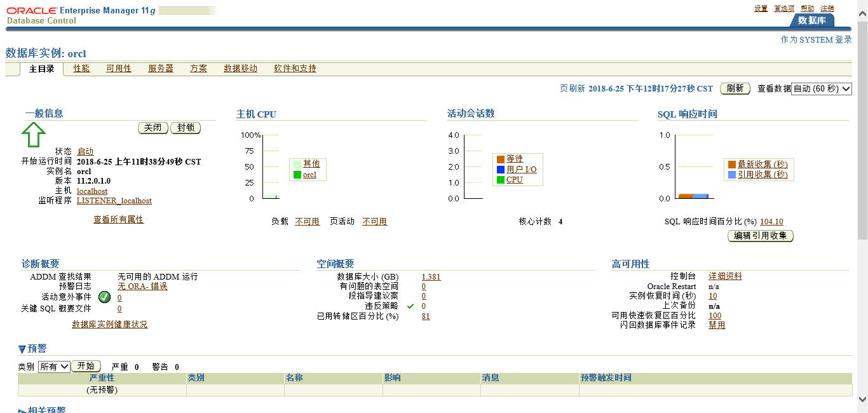Click the orcl legend link
868x413 pixels.
click(309, 175)
